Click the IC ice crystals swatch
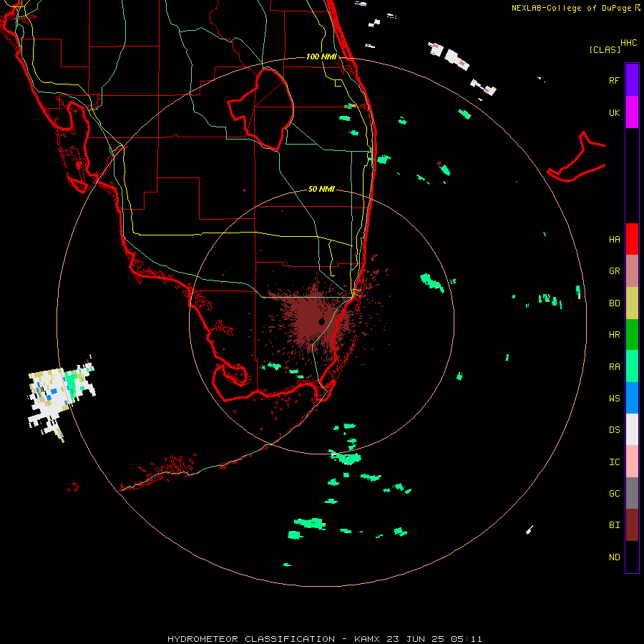The image size is (644, 644). click(x=632, y=462)
